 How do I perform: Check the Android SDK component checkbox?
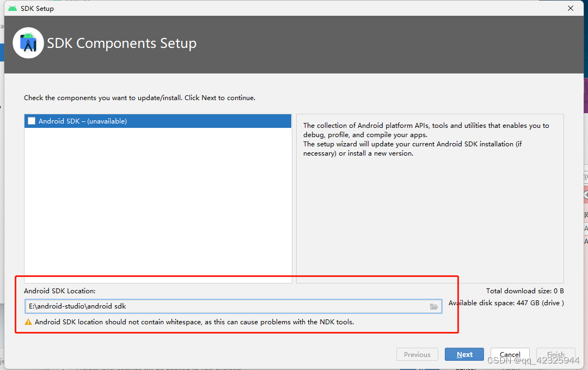pyautogui.click(x=32, y=121)
